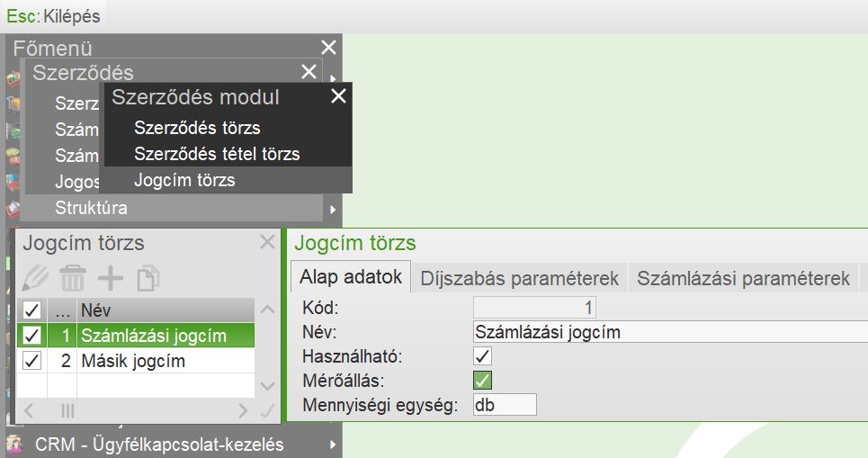
Task: Click the Kód input field
Action: click(x=534, y=308)
